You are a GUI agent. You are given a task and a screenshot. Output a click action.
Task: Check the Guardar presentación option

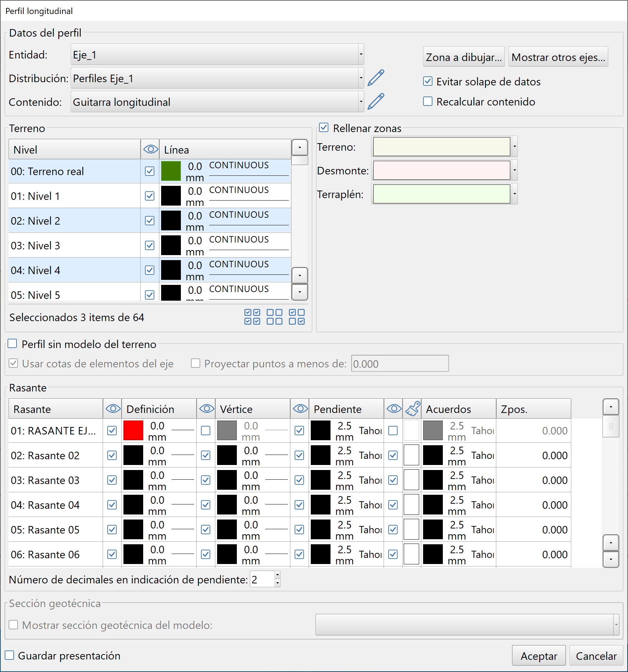(10, 655)
